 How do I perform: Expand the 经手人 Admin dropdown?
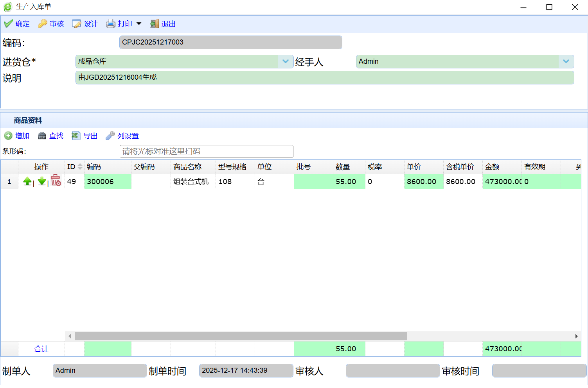[x=566, y=61]
